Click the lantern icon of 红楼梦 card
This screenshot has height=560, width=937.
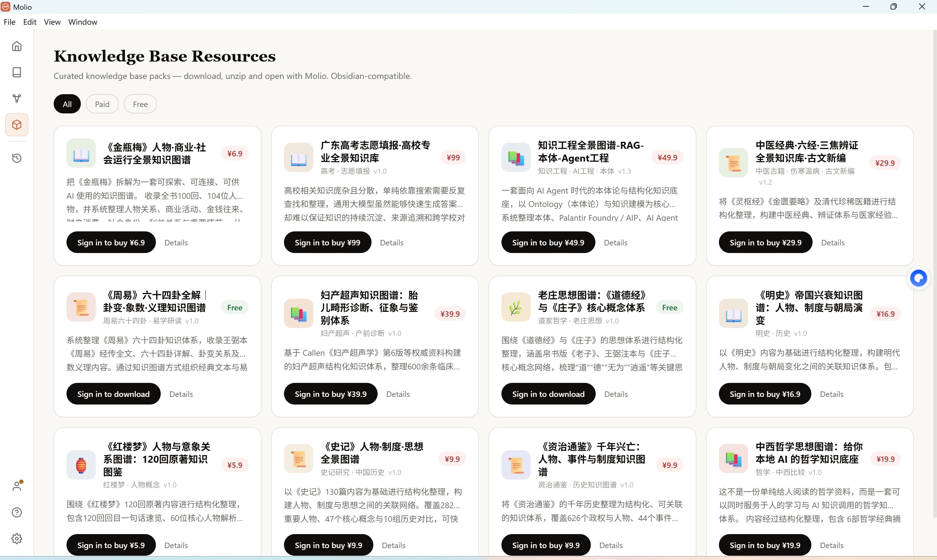coord(81,465)
